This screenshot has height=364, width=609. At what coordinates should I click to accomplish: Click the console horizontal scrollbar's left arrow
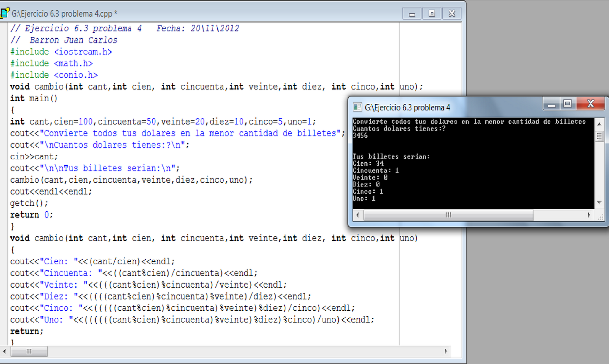(x=358, y=215)
